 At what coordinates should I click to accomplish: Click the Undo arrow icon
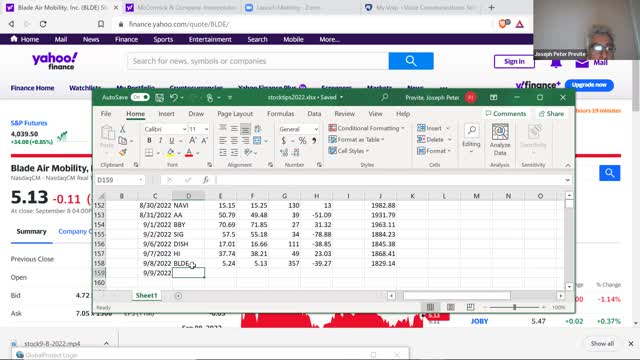pos(174,98)
